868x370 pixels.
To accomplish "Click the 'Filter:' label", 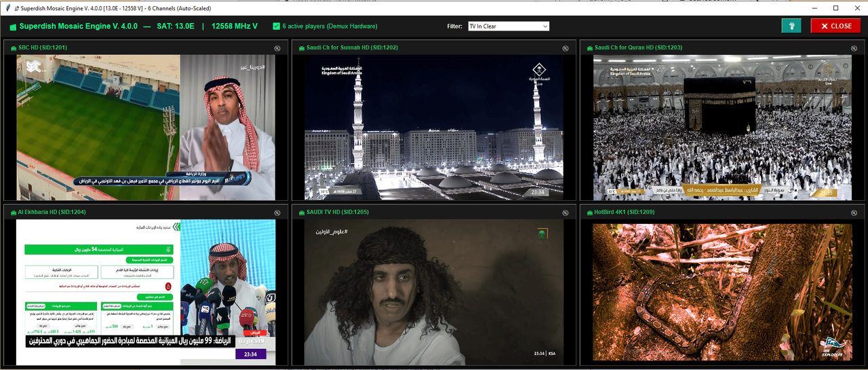I will 454,26.
